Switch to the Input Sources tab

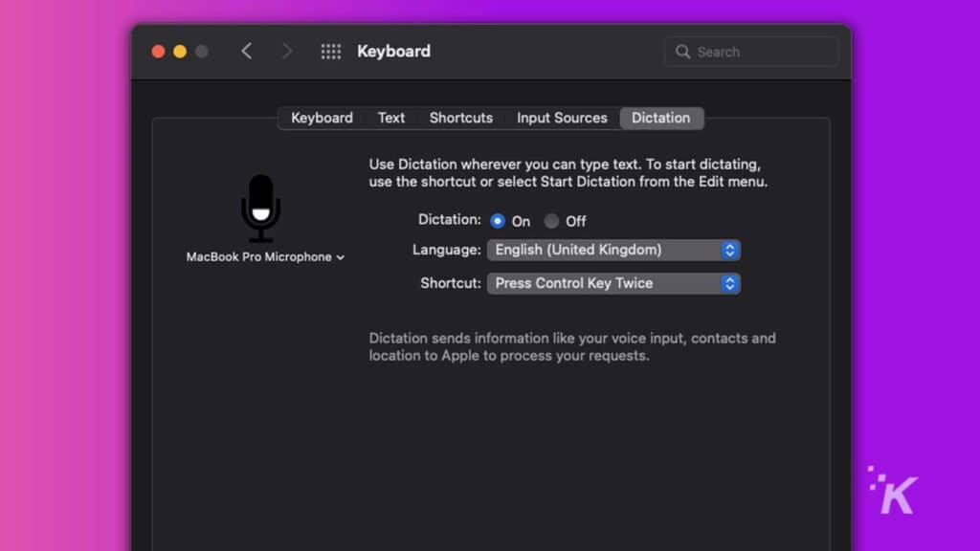click(562, 118)
